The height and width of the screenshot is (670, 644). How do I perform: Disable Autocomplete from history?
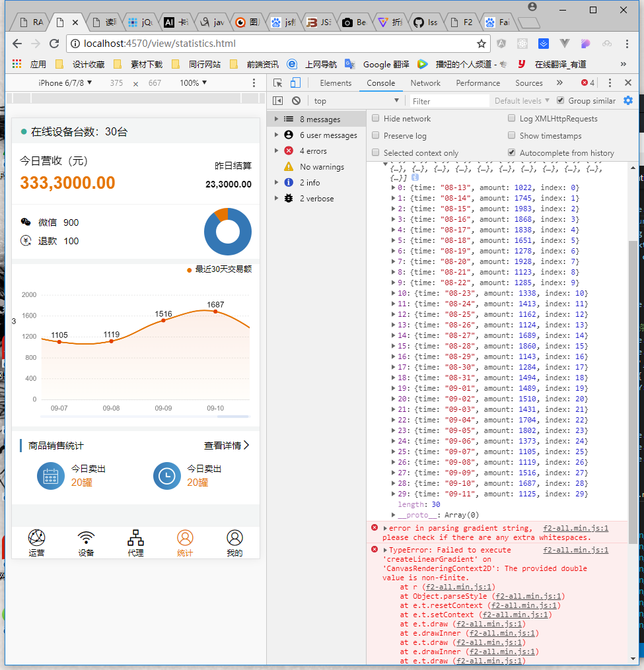511,152
